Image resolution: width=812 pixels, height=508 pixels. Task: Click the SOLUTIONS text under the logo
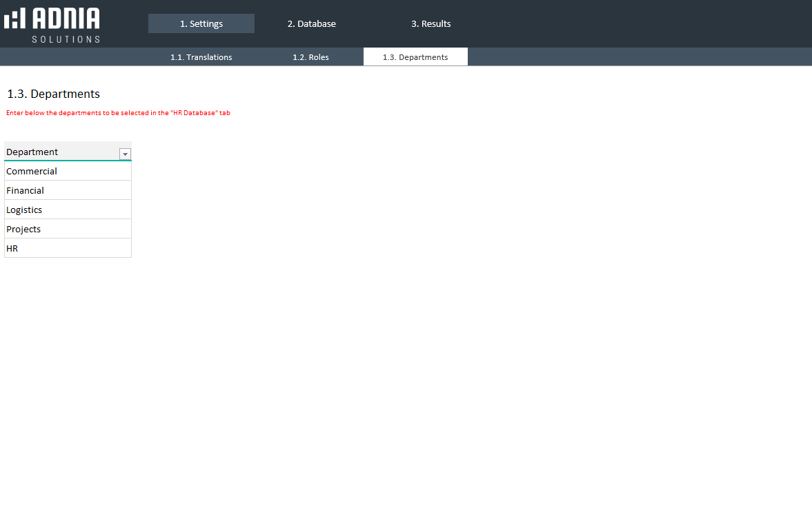pos(66,39)
